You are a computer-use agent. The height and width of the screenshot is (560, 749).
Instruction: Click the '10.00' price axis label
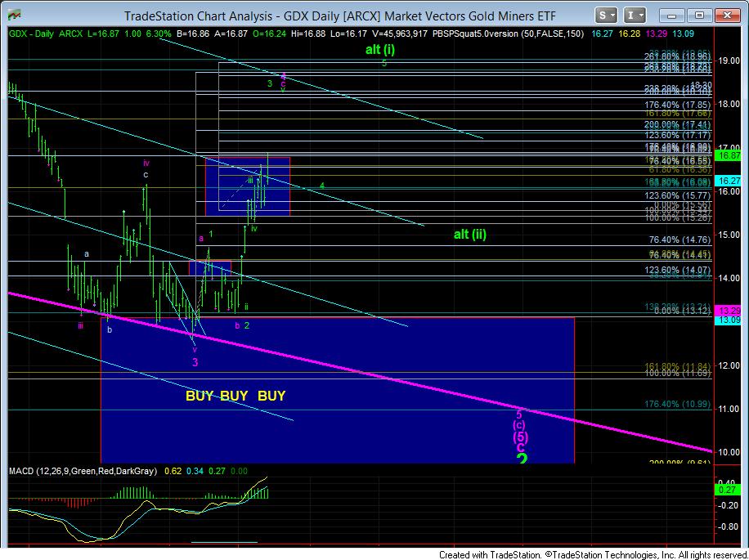tap(728, 452)
